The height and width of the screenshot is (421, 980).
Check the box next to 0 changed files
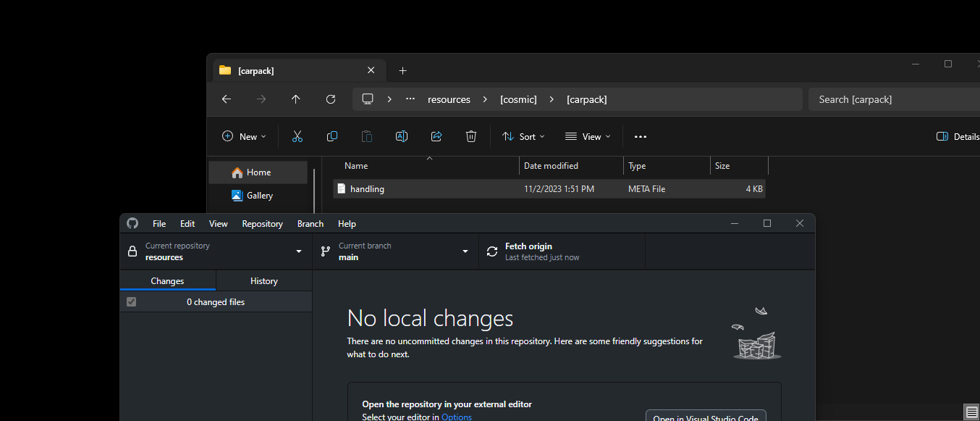pos(131,301)
